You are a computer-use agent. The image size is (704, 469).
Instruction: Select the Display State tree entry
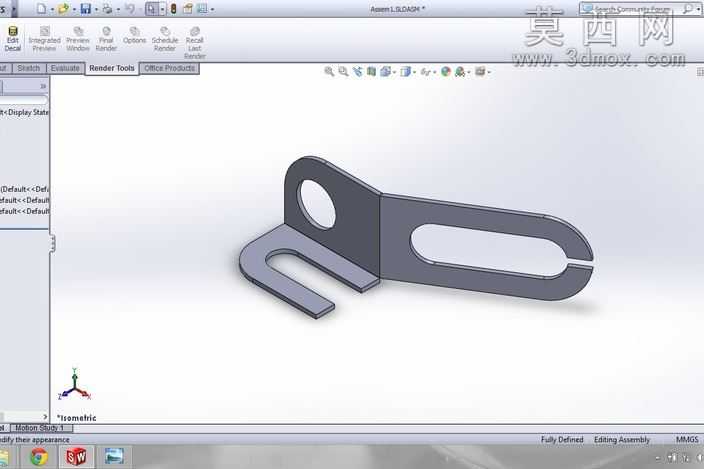(24, 112)
